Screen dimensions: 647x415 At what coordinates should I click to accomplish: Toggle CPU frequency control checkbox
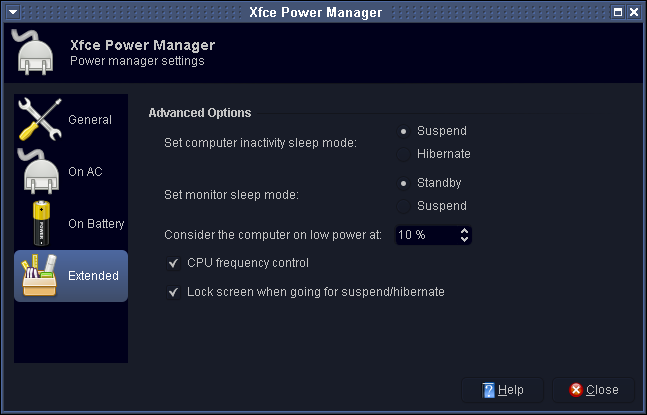[x=173, y=263]
